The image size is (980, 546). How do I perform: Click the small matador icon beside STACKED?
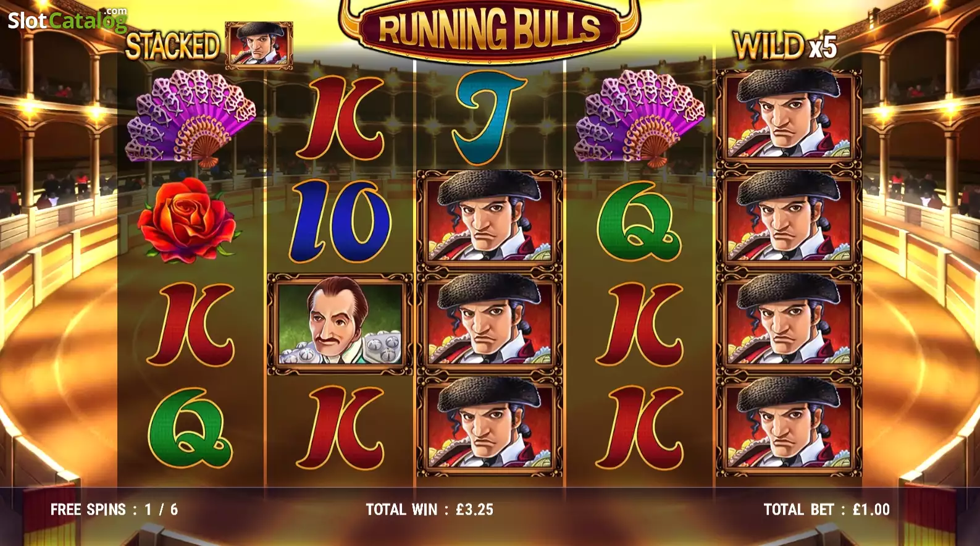pos(259,45)
